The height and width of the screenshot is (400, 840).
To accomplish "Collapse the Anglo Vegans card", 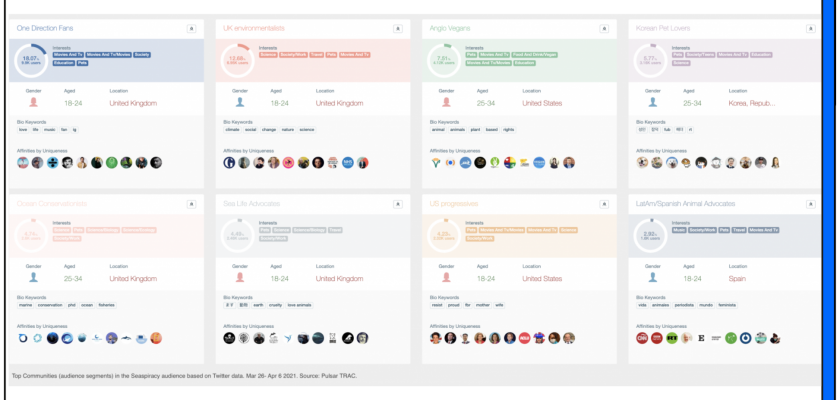I will (x=603, y=28).
